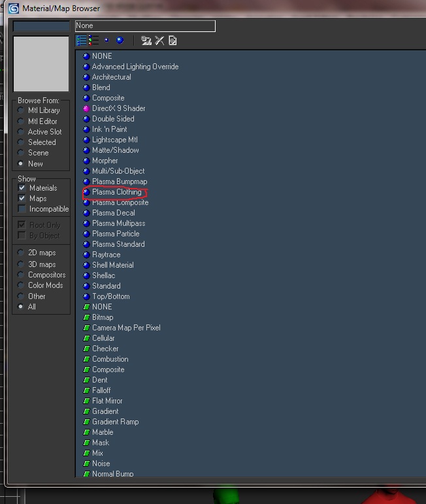Click green map icon beside Noise
426x504 pixels.
(x=86, y=464)
